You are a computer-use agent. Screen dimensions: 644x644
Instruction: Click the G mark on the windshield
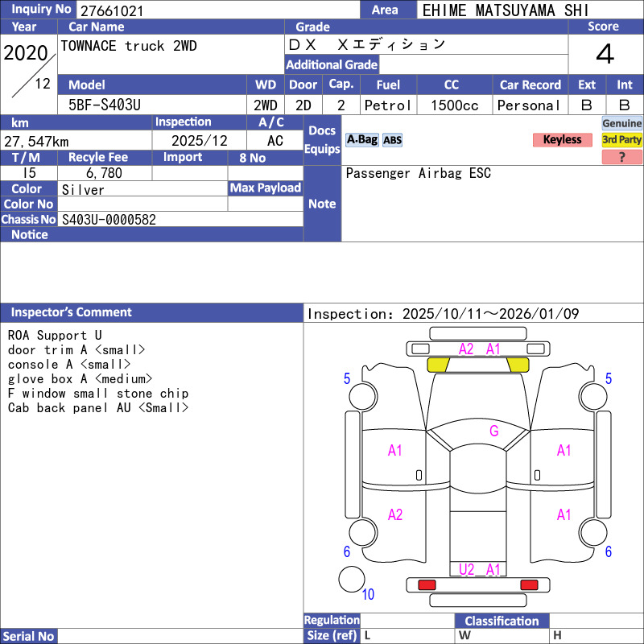pyautogui.click(x=493, y=431)
